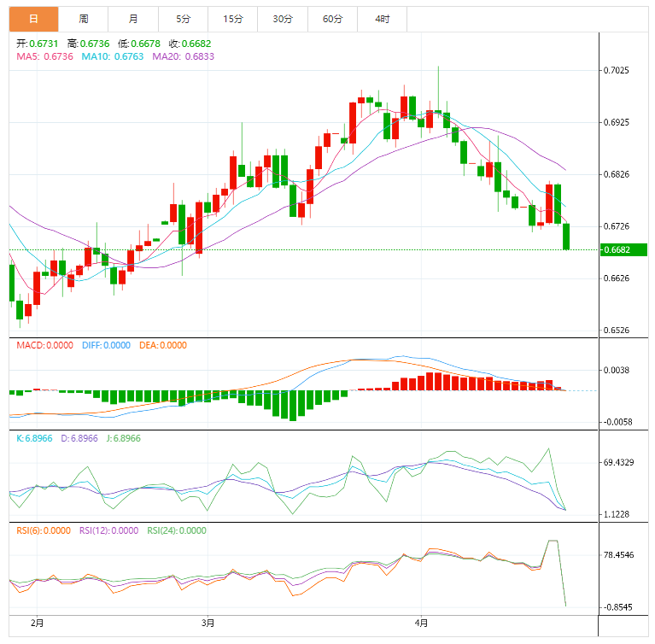Viewport: 655px width, 644px height.
Task: Select the 日 daily timeframe tab
Action: (33, 19)
